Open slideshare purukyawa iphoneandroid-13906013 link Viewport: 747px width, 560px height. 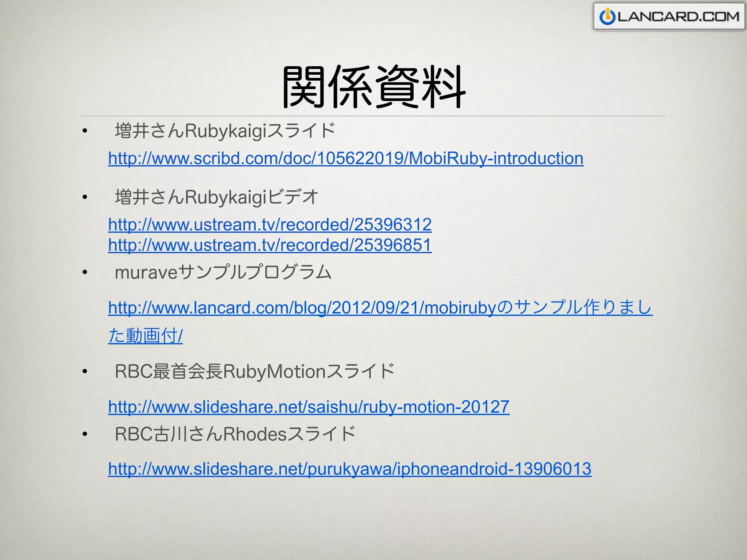coord(350,469)
